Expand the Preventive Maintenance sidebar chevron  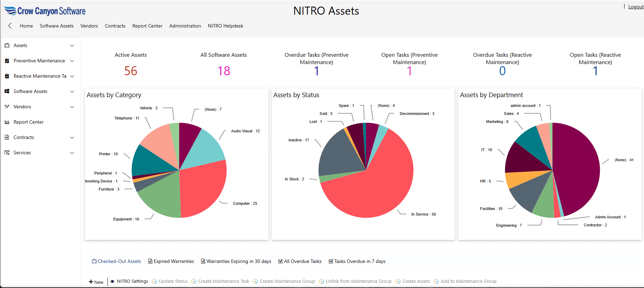(x=72, y=61)
